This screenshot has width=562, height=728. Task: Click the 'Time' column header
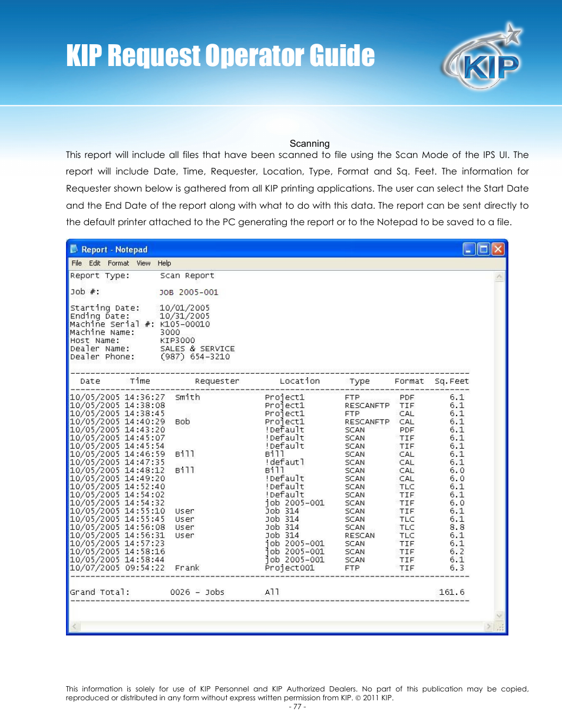pyautogui.click(x=140, y=381)
